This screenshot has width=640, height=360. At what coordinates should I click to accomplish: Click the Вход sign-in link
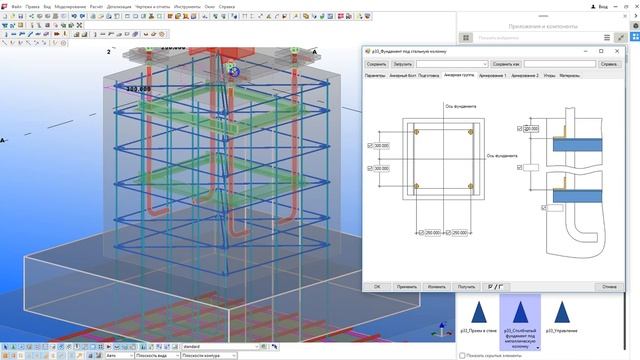599,7
